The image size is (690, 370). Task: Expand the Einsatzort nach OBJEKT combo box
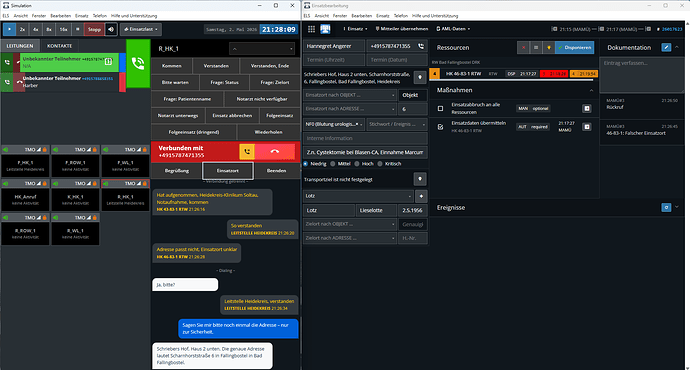tap(350, 95)
